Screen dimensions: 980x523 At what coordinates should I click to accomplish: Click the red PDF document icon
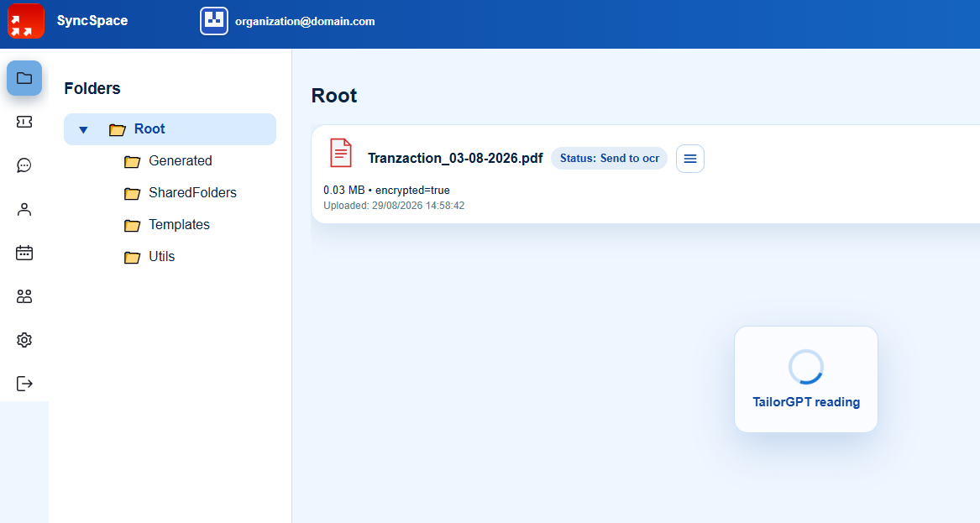pyautogui.click(x=341, y=153)
